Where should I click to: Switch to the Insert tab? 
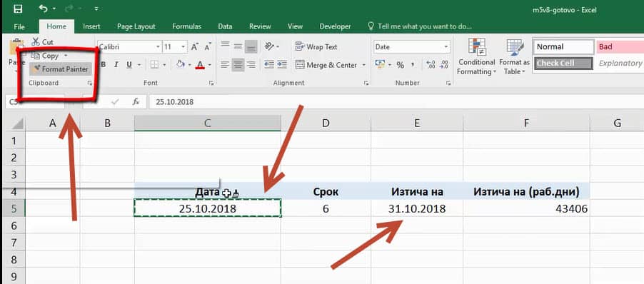[91, 26]
